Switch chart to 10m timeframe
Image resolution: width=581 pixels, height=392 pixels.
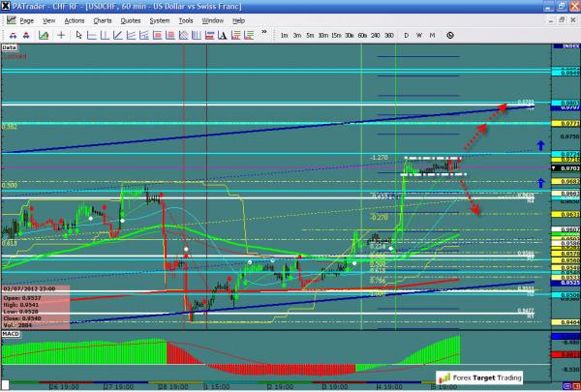pyautogui.click(x=323, y=36)
